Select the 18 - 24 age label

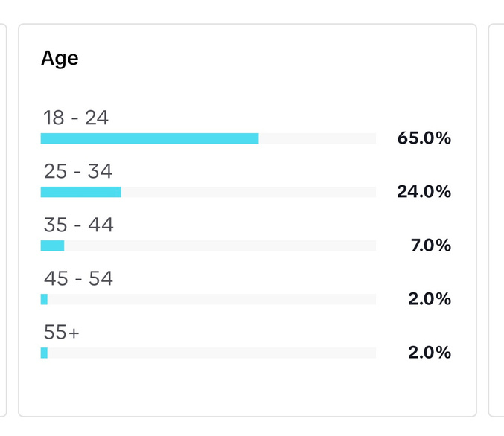point(76,118)
